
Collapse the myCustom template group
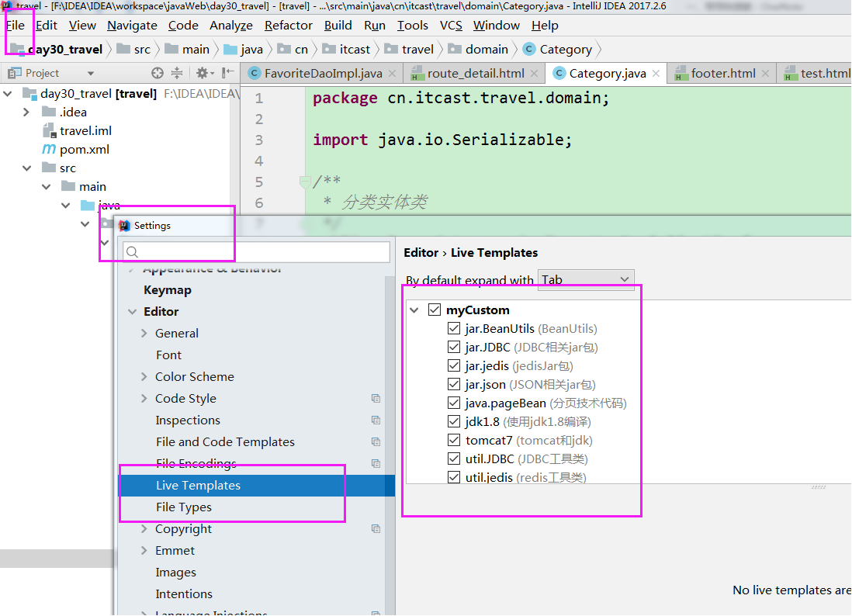coord(414,310)
